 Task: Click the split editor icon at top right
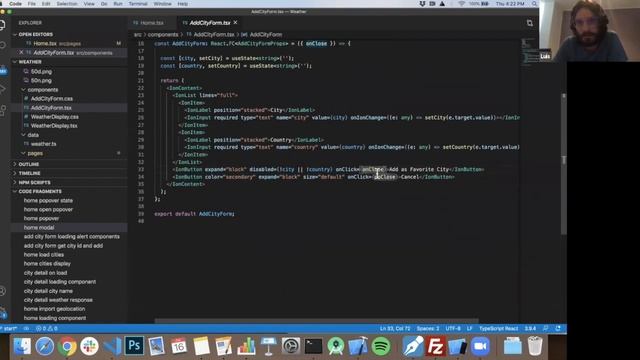pyautogui.click(x=529, y=23)
